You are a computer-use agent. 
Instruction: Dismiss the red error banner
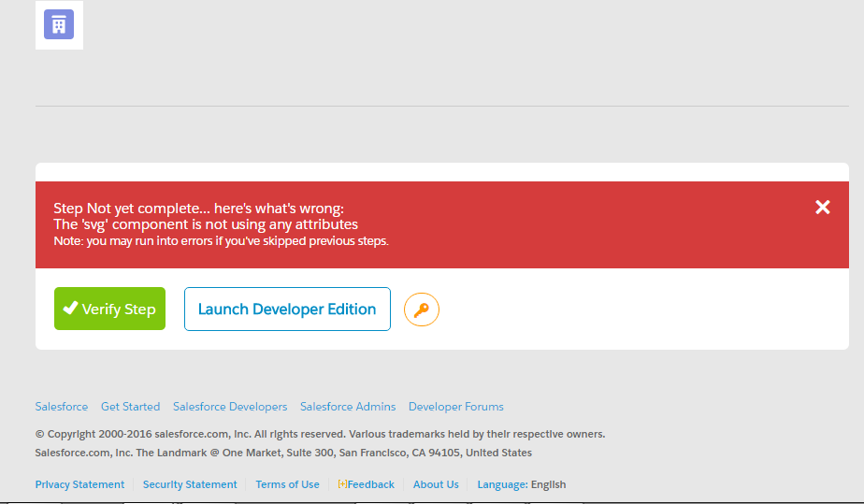(822, 208)
